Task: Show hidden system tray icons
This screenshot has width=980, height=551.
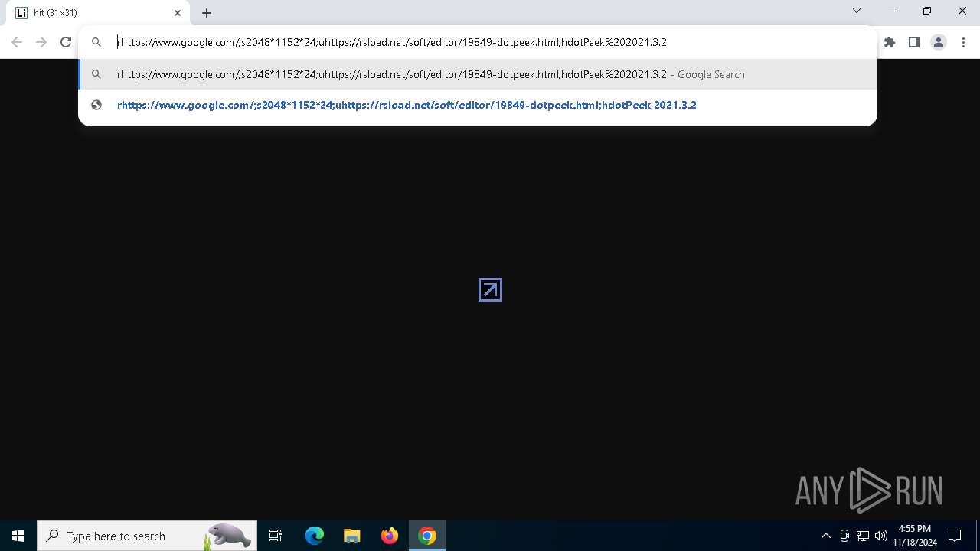Action: point(826,536)
